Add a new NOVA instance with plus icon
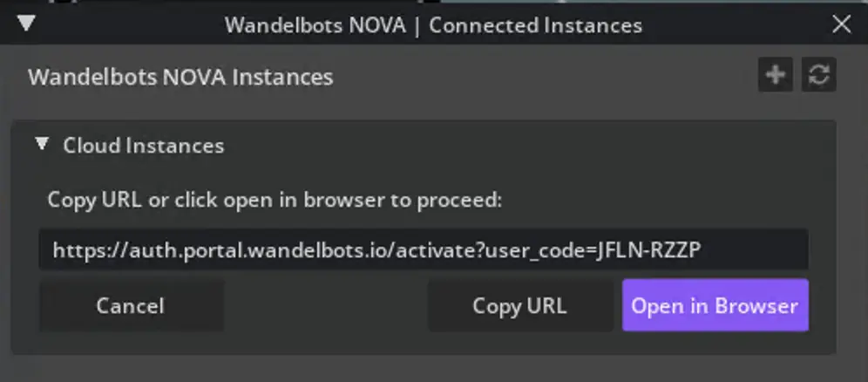 tap(775, 76)
